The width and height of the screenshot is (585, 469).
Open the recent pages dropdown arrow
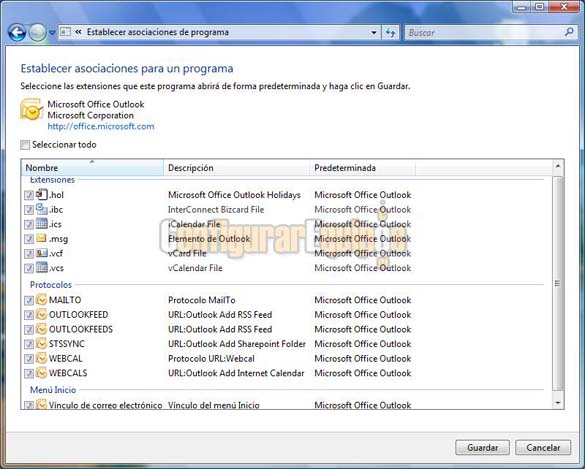52,33
